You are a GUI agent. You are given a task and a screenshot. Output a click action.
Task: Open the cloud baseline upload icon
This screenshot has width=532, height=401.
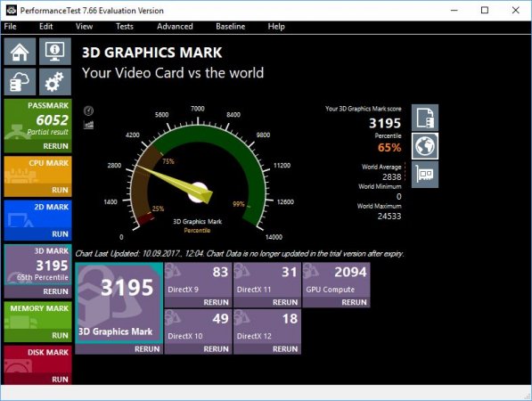[20, 82]
